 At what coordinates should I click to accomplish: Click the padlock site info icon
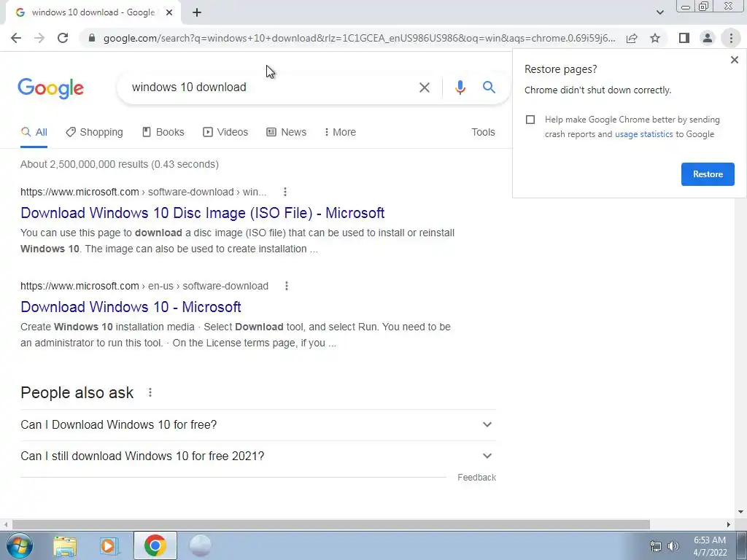pyautogui.click(x=92, y=38)
